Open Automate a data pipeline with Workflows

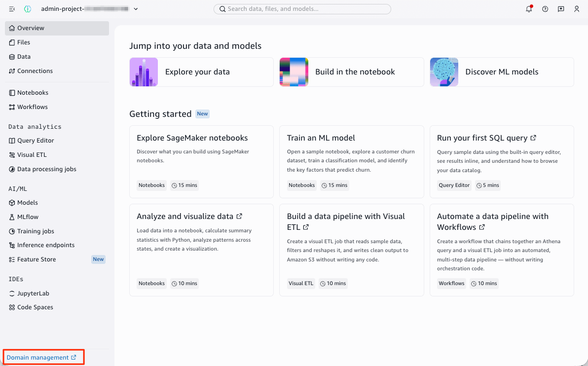point(502,250)
